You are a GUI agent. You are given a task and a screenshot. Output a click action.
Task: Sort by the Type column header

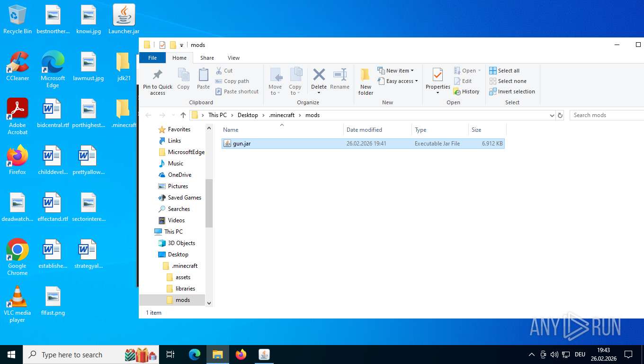click(x=440, y=130)
